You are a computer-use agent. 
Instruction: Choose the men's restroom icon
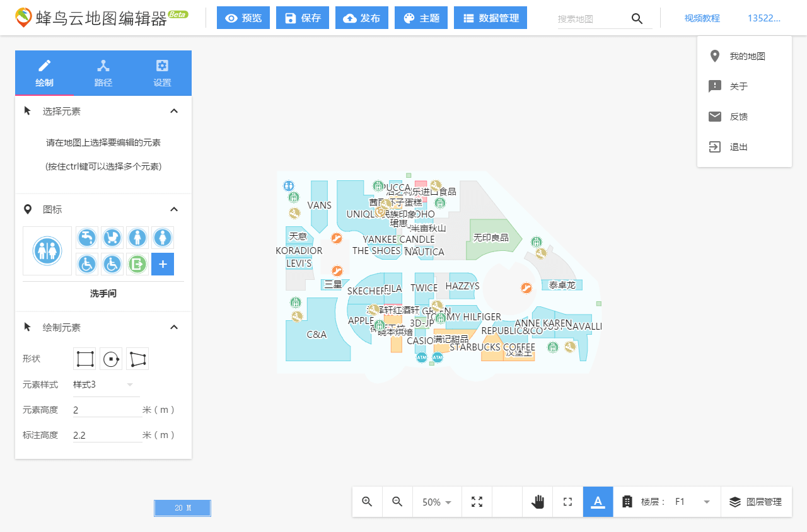137,238
